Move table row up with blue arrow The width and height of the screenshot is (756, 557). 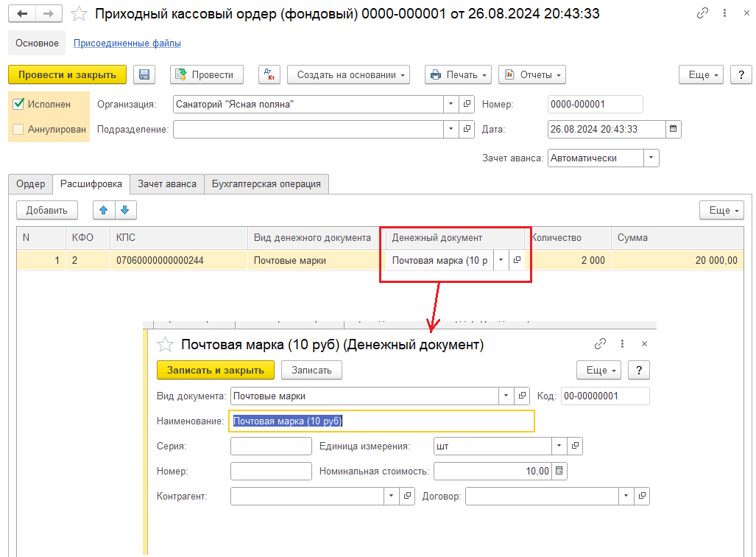pyautogui.click(x=104, y=210)
